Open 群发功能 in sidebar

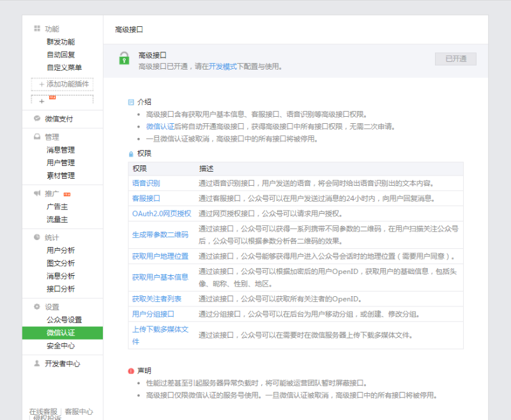click(61, 41)
